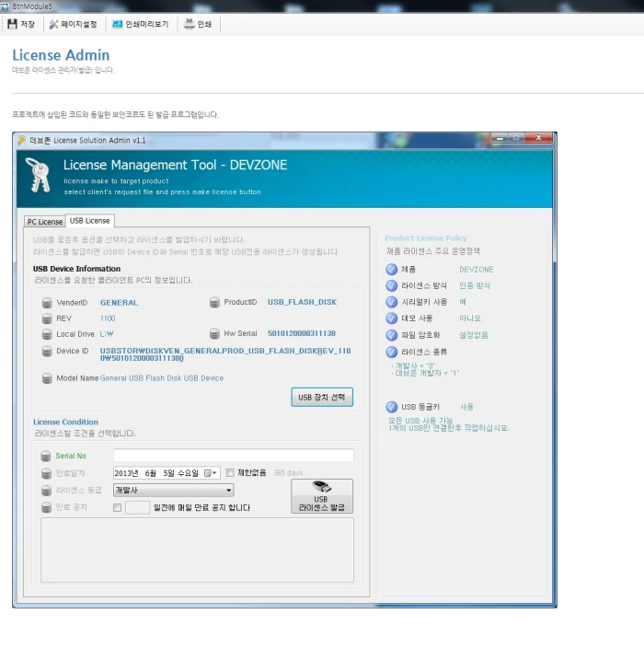Switch to the PC License tab

pos(44,222)
